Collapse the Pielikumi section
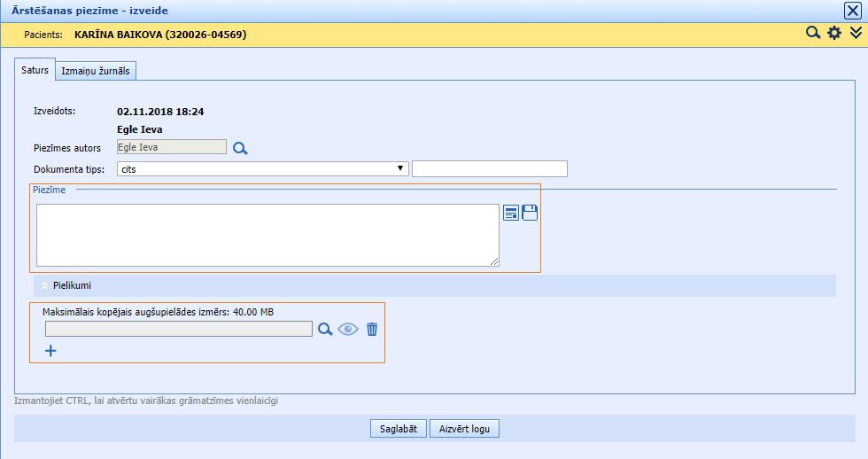The height and width of the screenshot is (459, 868). point(46,285)
